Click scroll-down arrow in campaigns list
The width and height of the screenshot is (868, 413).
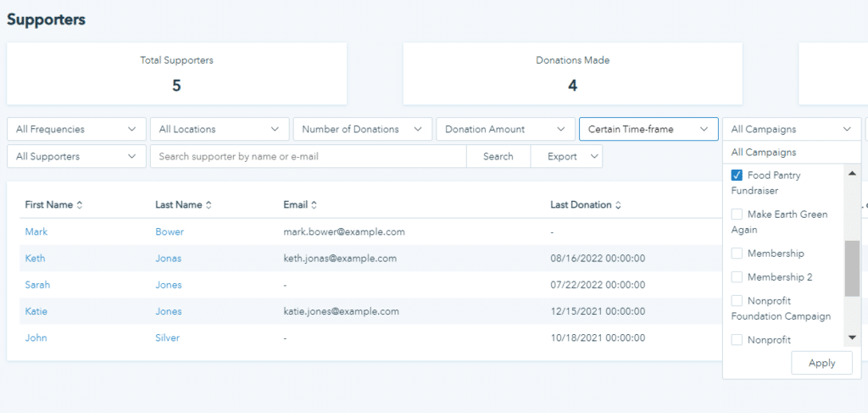tap(852, 338)
